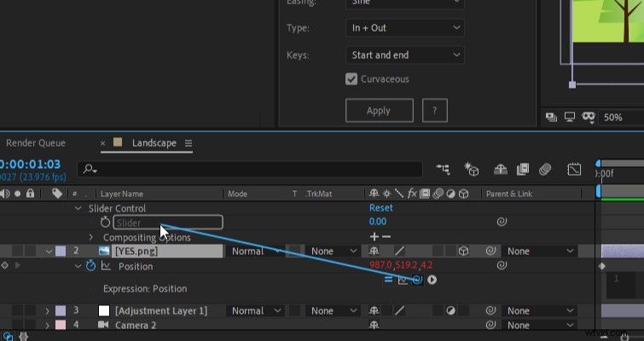
Task: Collapse the Slider Control effect group
Action: (x=78, y=209)
